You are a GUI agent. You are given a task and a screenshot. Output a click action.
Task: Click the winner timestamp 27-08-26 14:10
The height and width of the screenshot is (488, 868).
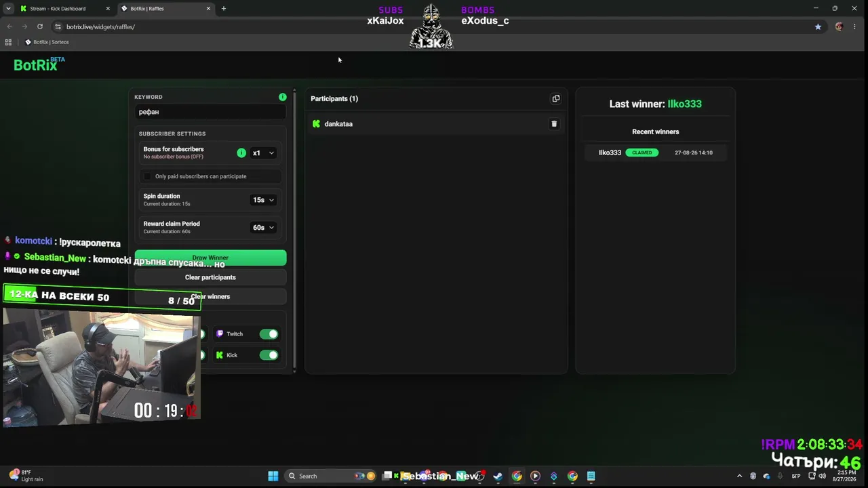[693, 152]
